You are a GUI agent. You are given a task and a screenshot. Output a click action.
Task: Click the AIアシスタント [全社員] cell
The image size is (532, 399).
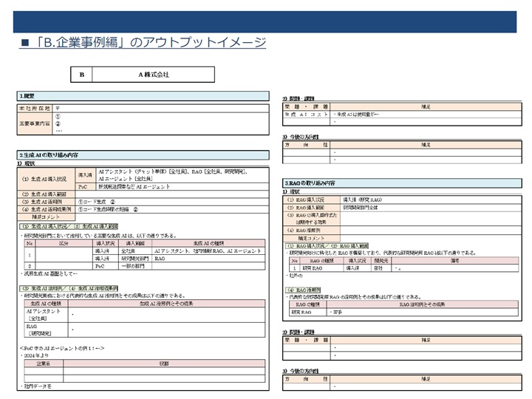(46, 315)
